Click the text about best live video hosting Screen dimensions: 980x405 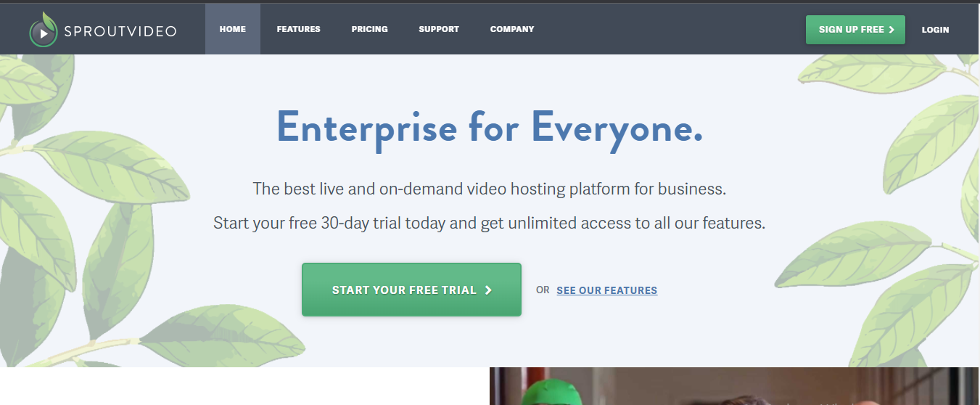point(490,189)
